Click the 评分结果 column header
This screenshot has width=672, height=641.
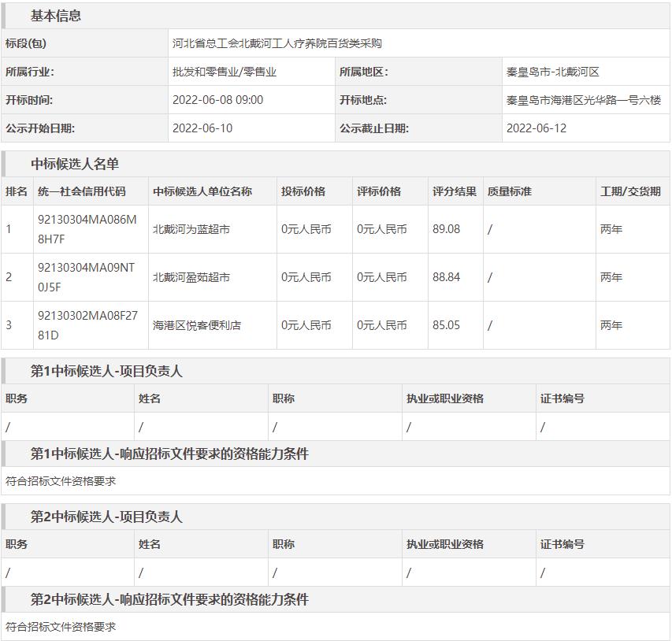(455, 191)
